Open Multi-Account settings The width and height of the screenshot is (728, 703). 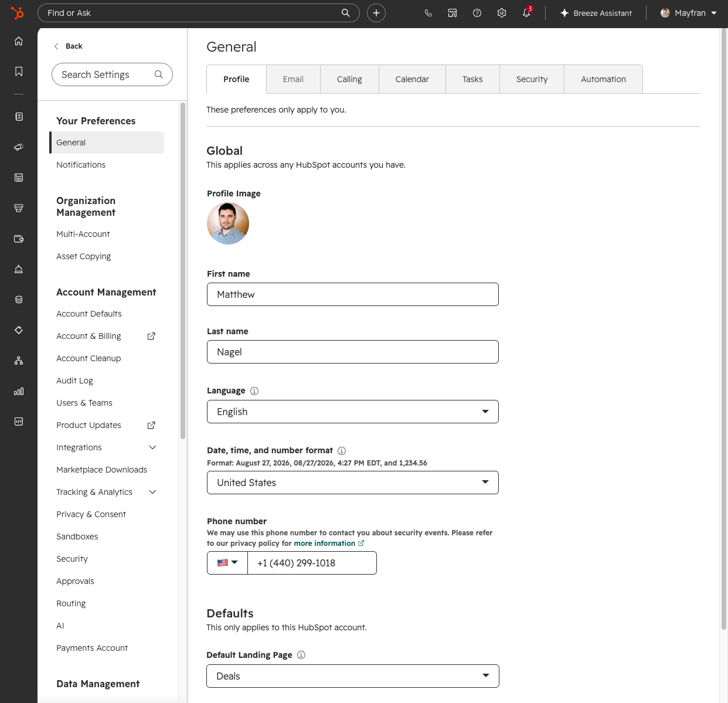coord(83,234)
